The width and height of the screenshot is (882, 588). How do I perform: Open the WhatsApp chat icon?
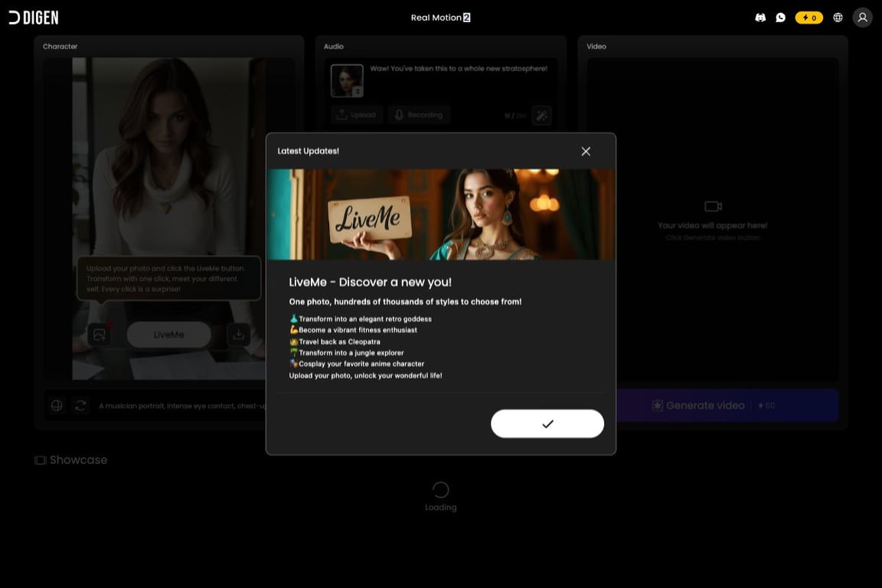780,18
